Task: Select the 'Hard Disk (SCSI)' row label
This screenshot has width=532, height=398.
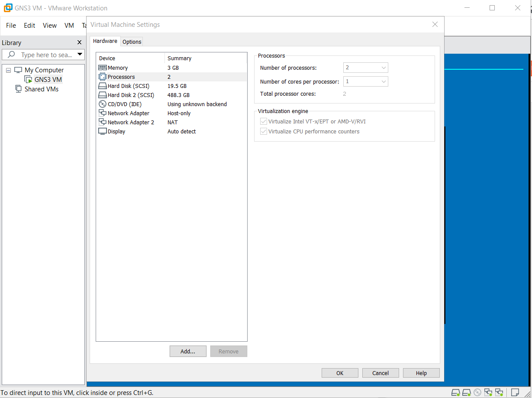Action: tap(129, 86)
